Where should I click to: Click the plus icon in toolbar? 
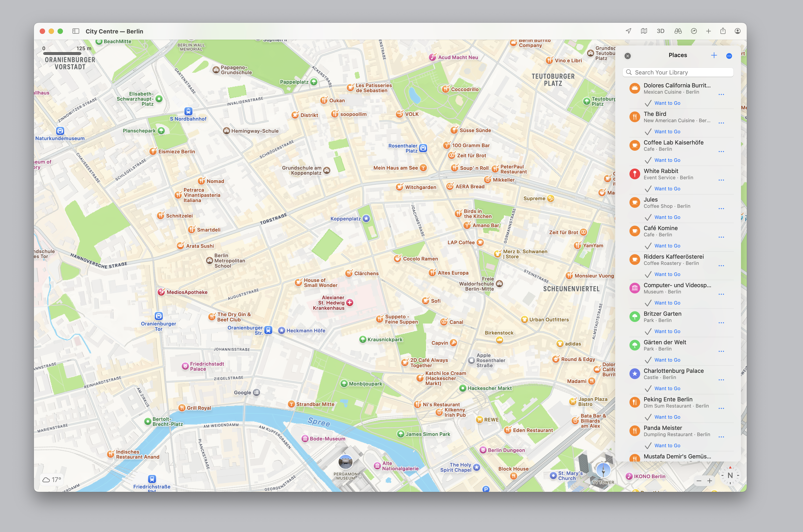[709, 31]
